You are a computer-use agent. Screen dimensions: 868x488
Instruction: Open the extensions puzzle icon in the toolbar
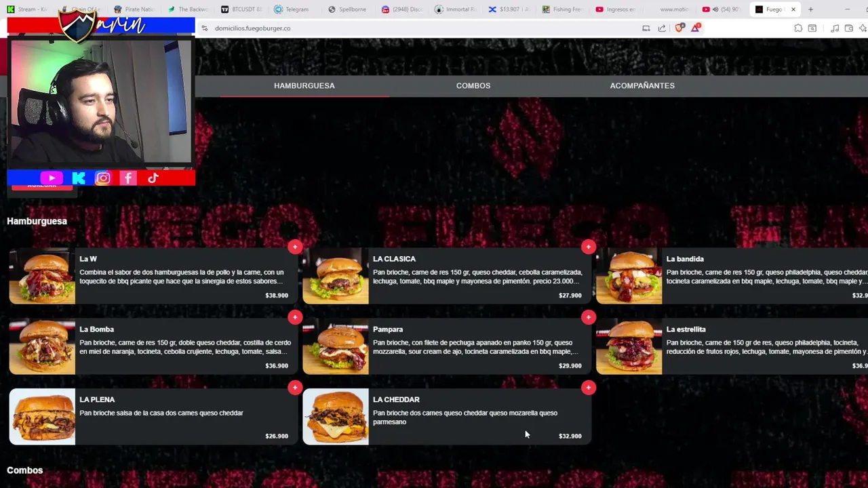(798, 28)
